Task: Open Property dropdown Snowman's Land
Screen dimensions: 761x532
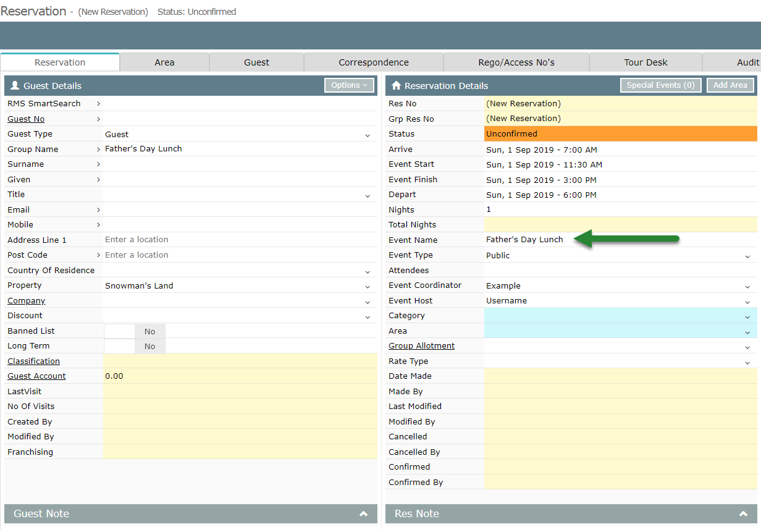Action: (x=368, y=286)
